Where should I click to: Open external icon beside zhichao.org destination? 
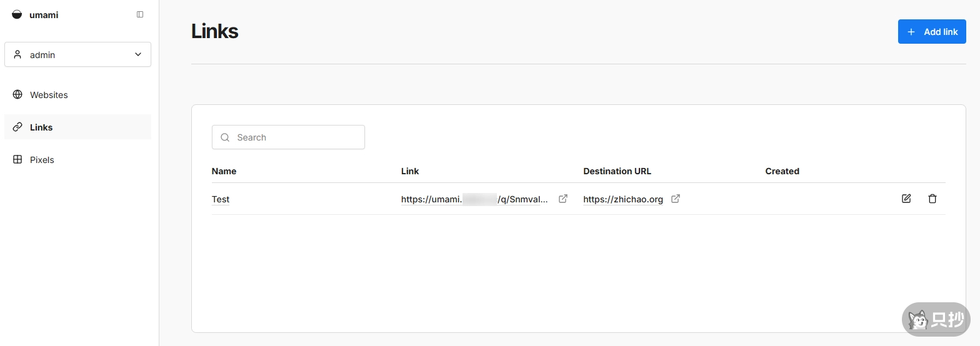point(676,199)
